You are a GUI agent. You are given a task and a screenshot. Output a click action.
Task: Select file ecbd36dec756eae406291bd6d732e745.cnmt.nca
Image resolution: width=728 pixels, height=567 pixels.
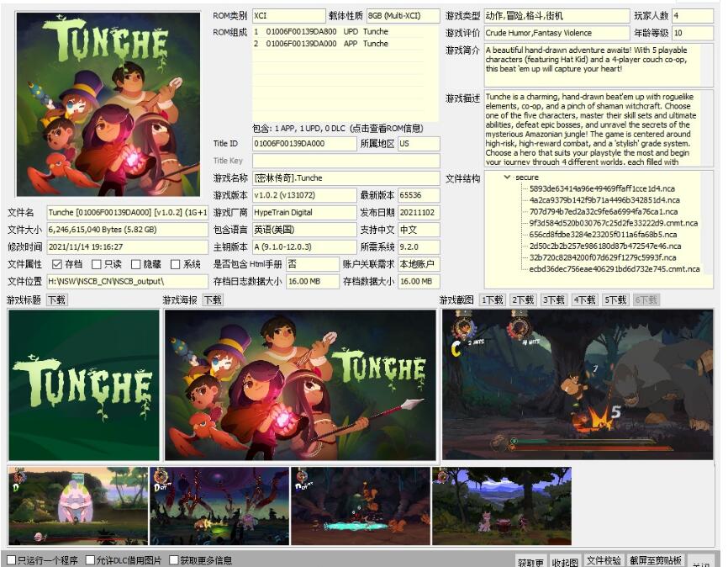pyautogui.click(x=614, y=268)
